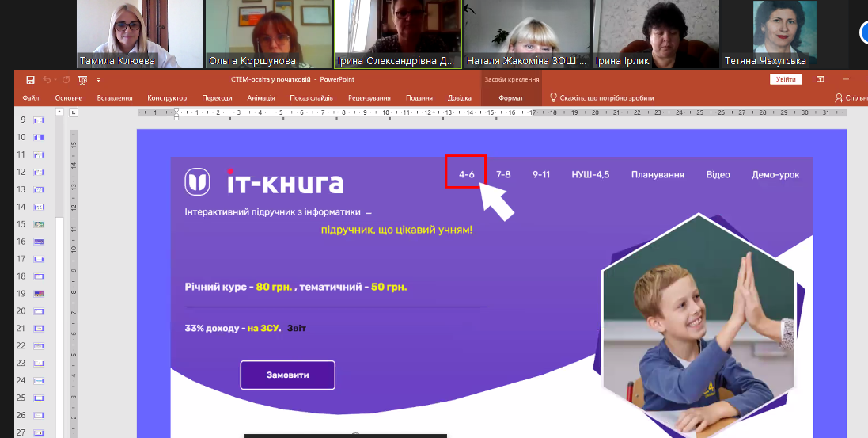Viewport: 868px width, 438px height.
Task: Click the 7-8 grades link
Action: click(x=503, y=174)
